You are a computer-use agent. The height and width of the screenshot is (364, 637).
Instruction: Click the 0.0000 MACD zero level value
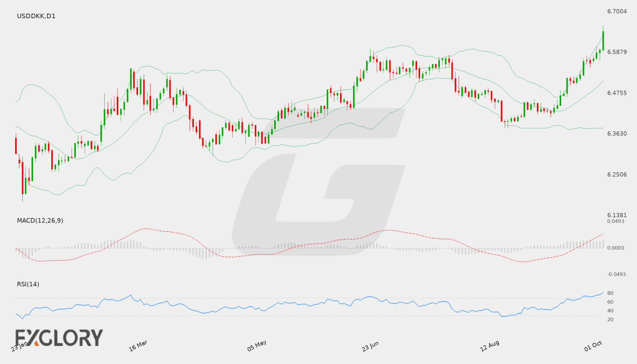click(x=616, y=248)
